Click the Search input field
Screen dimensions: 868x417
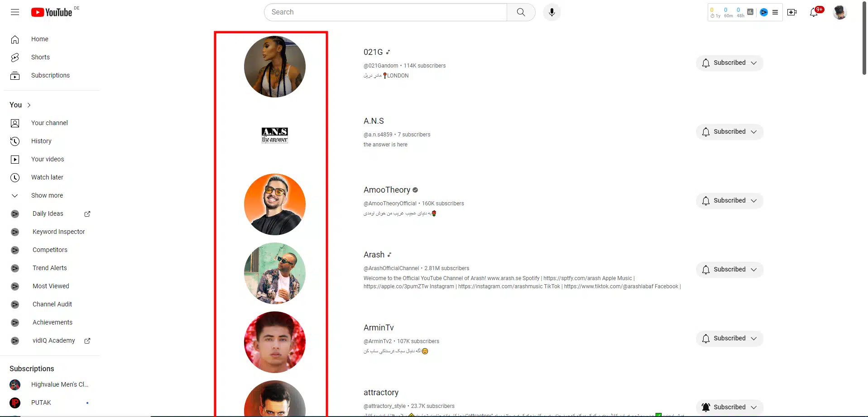point(385,12)
